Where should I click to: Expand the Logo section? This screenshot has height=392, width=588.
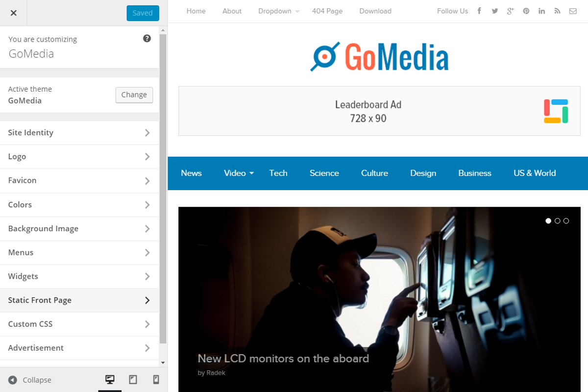coord(79,157)
